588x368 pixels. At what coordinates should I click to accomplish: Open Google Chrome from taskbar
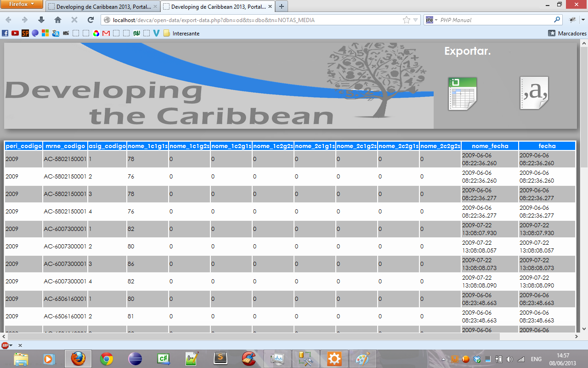coord(107,358)
